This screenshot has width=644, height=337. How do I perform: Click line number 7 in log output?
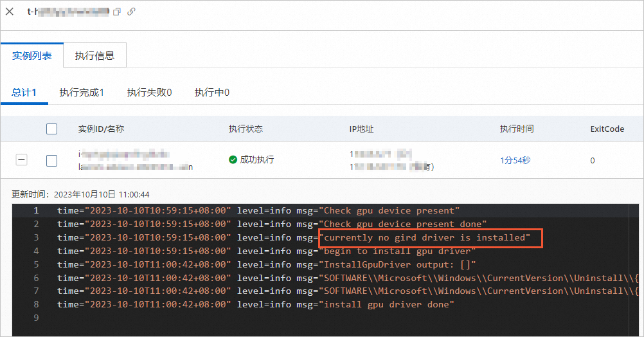[36, 291]
